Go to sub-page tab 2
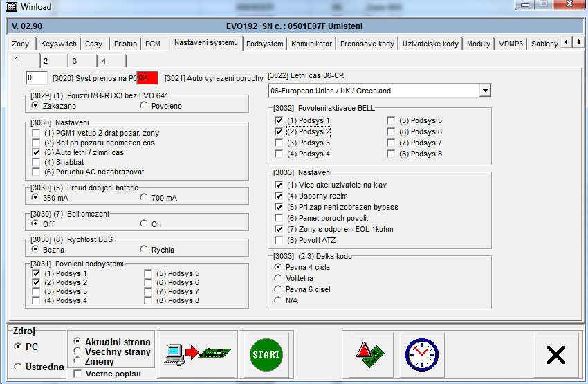 coord(46,61)
